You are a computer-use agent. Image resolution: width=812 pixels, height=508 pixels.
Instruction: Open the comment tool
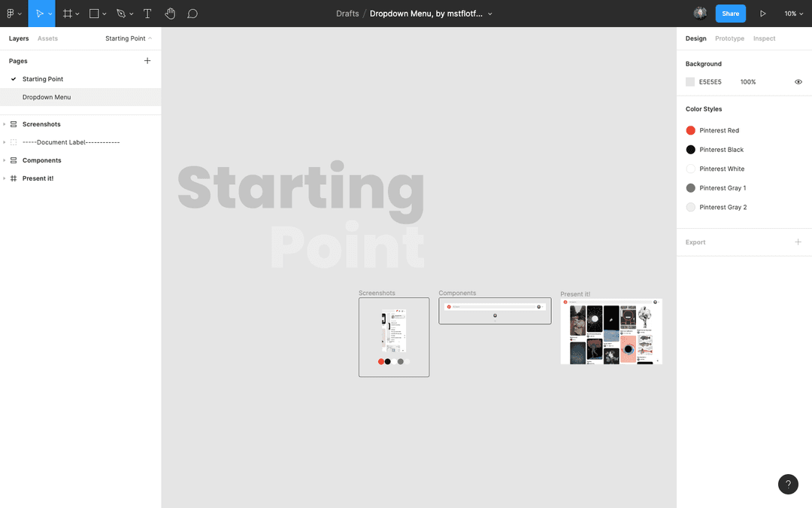(x=192, y=13)
